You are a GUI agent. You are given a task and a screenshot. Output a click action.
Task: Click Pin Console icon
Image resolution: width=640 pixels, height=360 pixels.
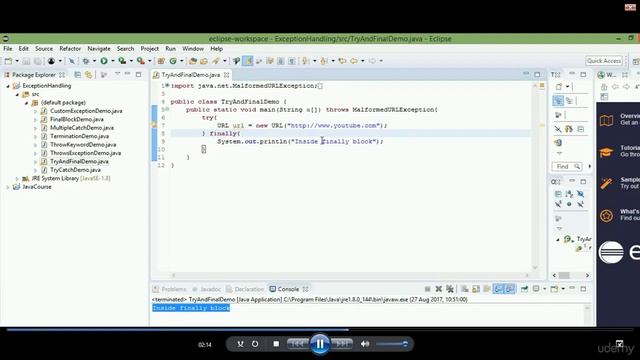[x=524, y=289]
